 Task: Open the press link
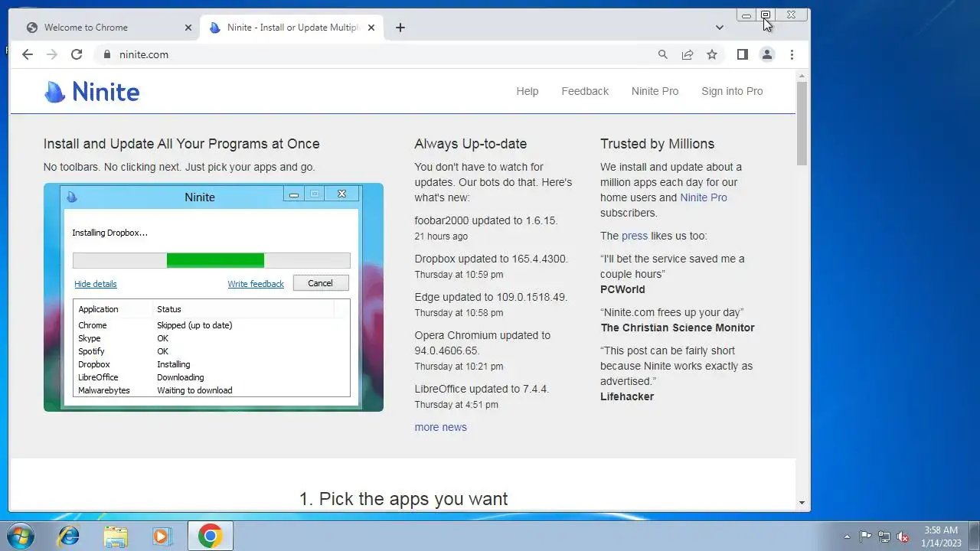coord(635,236)
